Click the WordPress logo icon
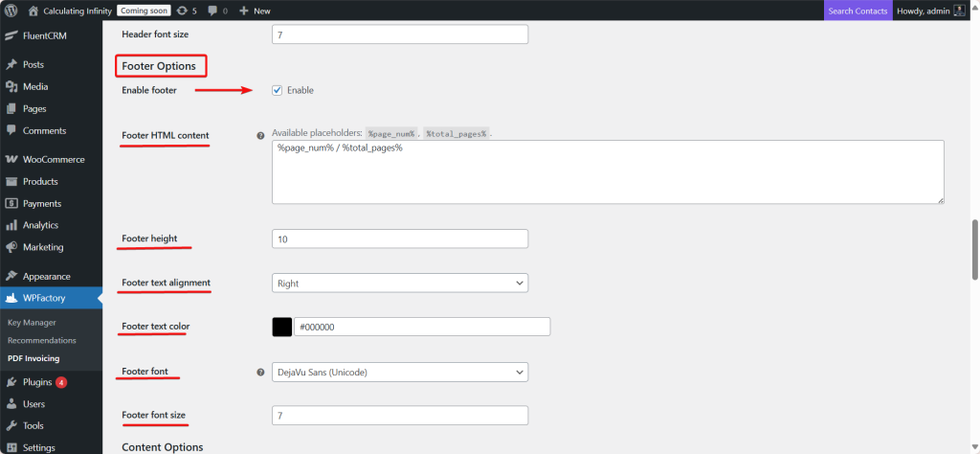The width and height of the screenshot is (980, 454). coord(11,11)
